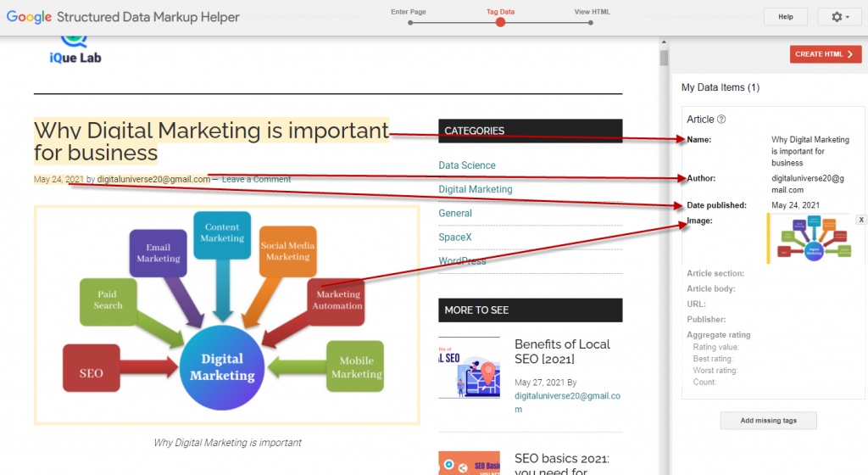Open SEO basics 2021 post

[562, 465]
